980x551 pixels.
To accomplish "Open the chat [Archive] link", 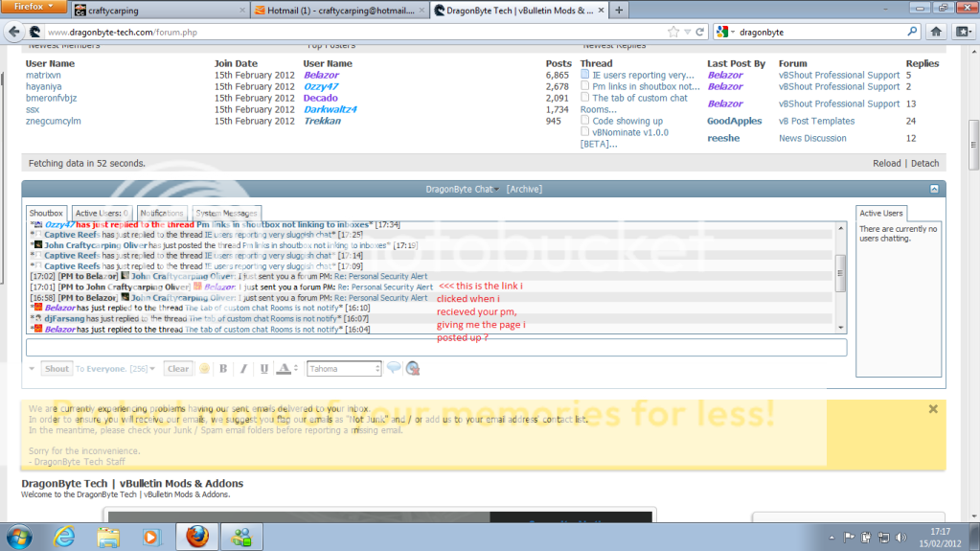I will [524, 189].
